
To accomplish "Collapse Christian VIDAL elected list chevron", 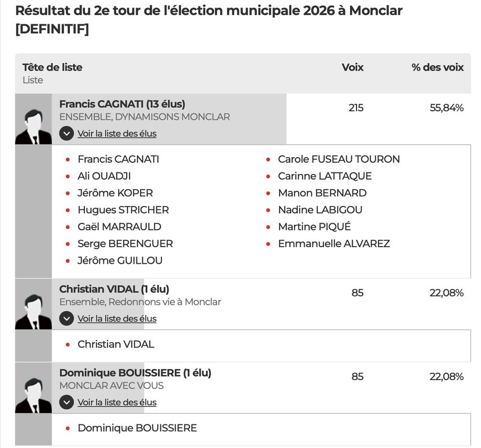I will click(x=66, y=319).
